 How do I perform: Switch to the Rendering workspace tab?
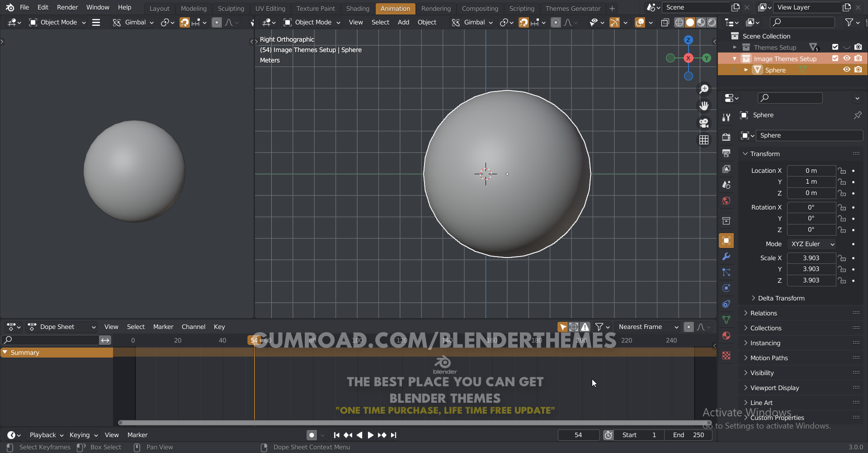pyautogui.click(x=436, y=8)
